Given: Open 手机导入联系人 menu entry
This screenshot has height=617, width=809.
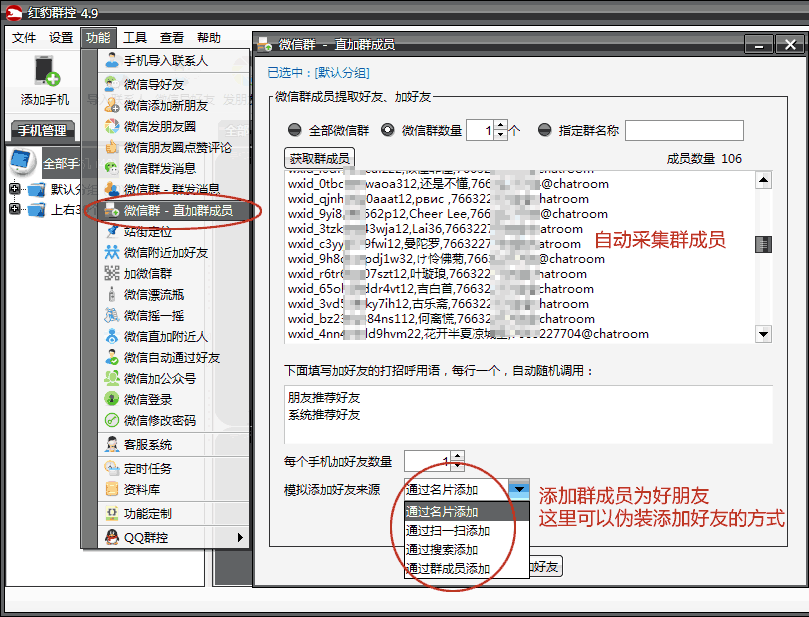Looking at the screenshot, I should [173, 60].
